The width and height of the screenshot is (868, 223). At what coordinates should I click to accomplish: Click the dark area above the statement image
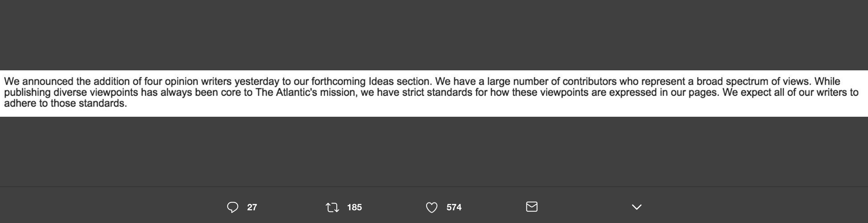tap(434, 35)
